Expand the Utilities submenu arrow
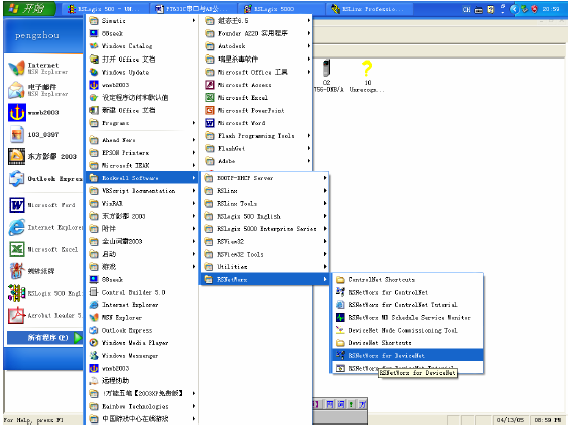This screenshot has height=433, width=573. click(325, 267)
